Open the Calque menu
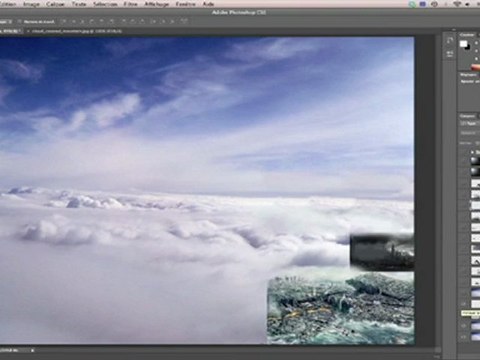This screenshot has height=360, width=480. coord(55,4)
